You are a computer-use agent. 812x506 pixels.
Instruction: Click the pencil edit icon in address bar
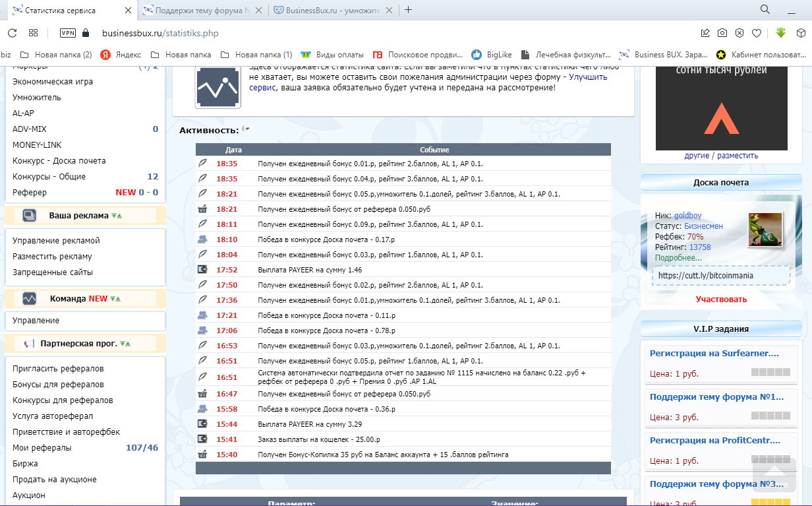[x=705, y=33]
